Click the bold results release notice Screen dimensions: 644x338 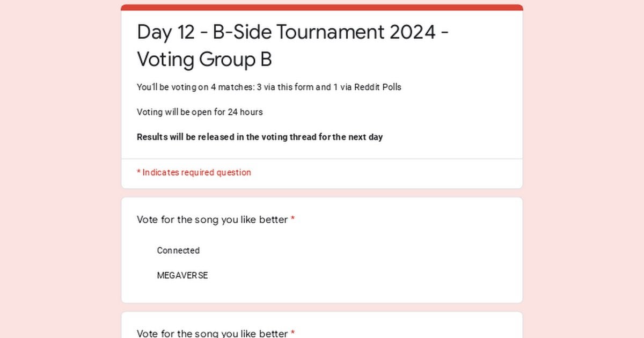pyautogui.click(x=260, y=137)
